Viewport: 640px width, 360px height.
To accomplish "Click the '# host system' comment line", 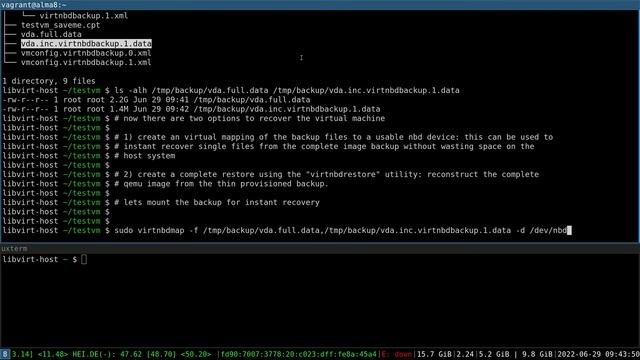I will (x=144, y=156).
